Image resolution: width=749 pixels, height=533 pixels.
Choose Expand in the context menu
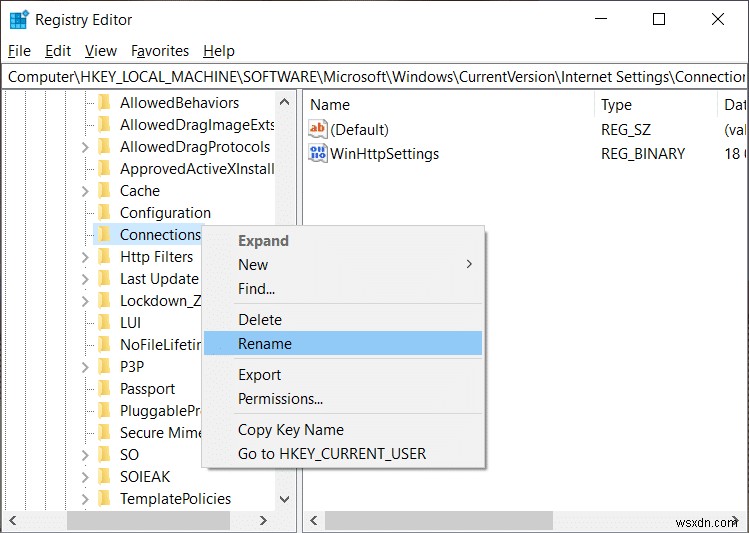pyautogui.click(x=343, y=241)
